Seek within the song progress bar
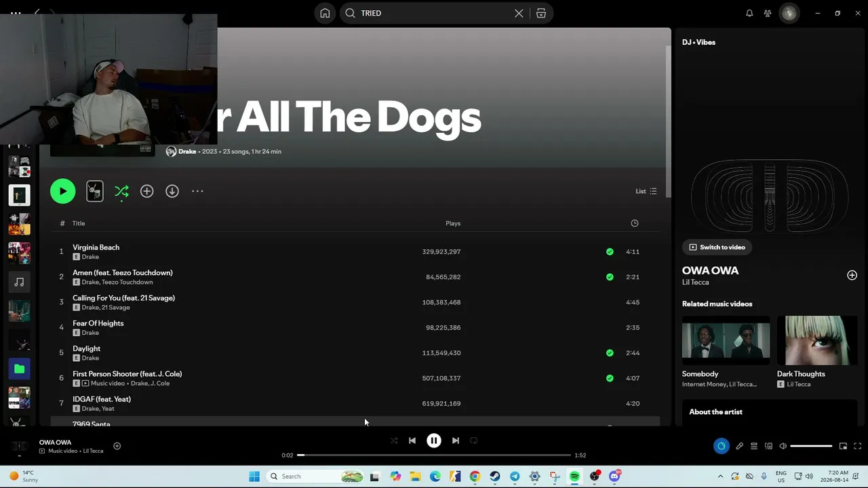 434,455
